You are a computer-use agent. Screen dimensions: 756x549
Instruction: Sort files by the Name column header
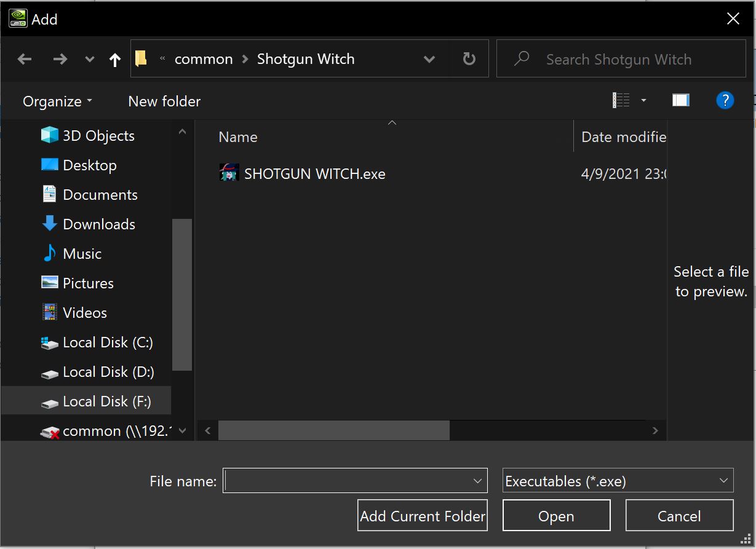pyautogui.click(x=238, y=137)
